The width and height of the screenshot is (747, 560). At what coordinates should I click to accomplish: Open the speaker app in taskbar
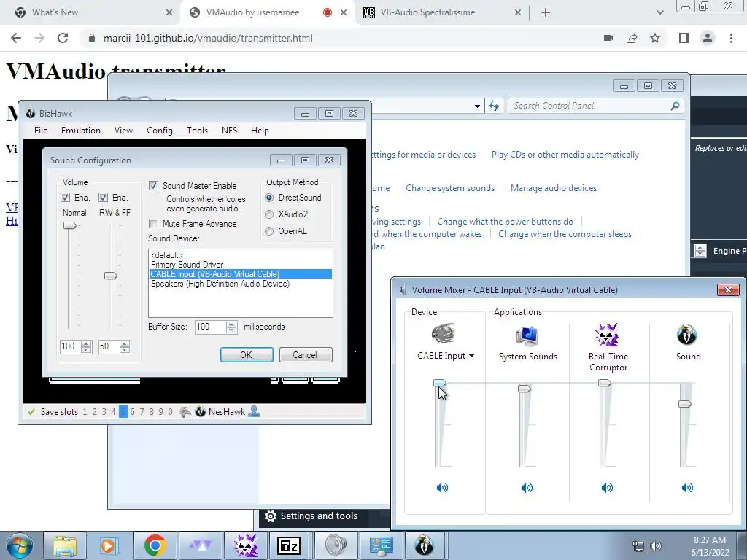[x=336, y=545]
